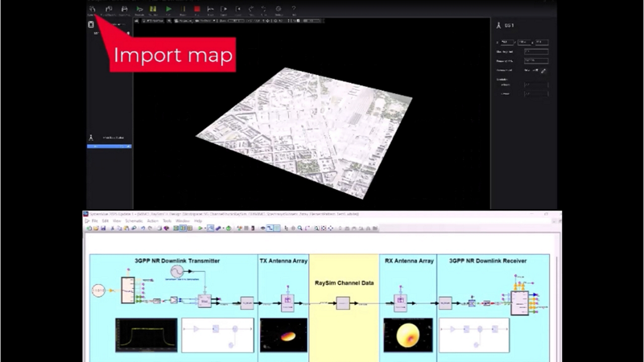Screen dimensions: 644x362
Task: Click the red Stop icon in RaySim toolbar
Action: coord(197,9)
